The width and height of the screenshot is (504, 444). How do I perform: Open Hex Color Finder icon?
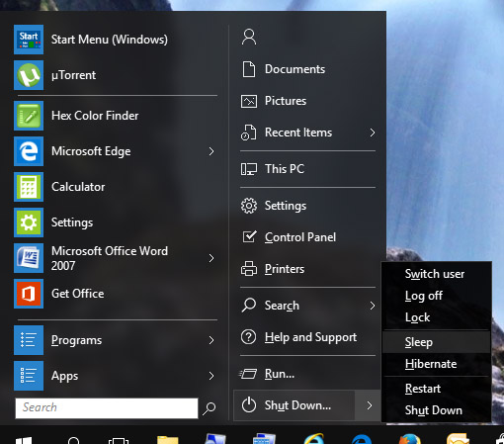point(29,116)
